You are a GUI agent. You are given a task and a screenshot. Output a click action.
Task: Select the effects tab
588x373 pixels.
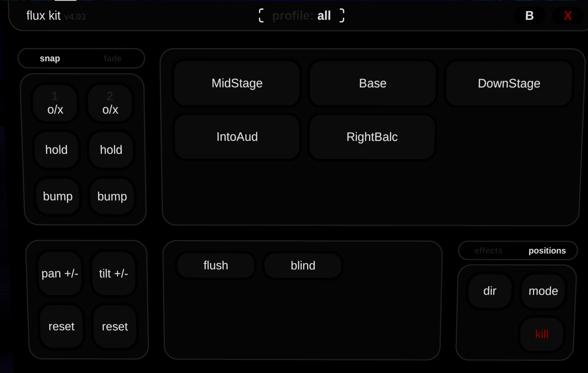(x=488, y=250)
